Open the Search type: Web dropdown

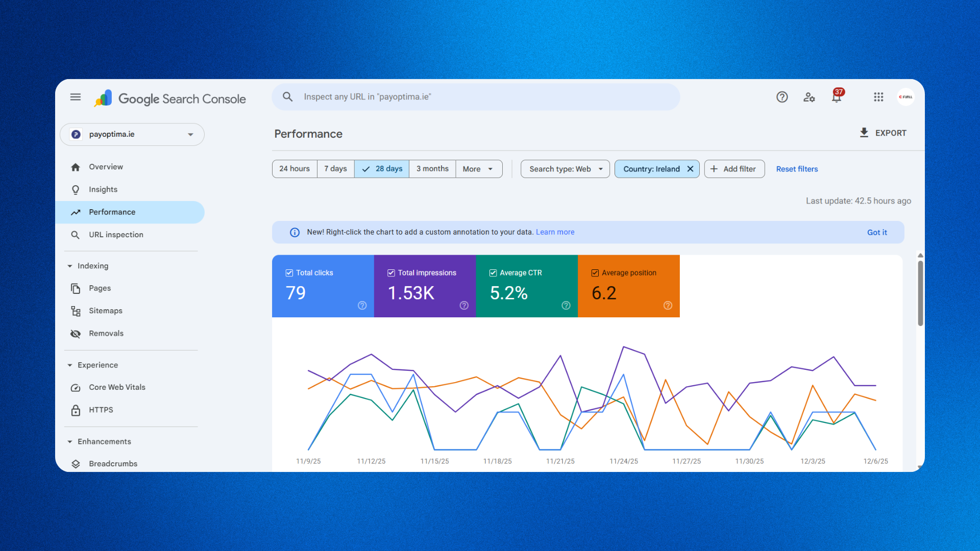point(565,169)
